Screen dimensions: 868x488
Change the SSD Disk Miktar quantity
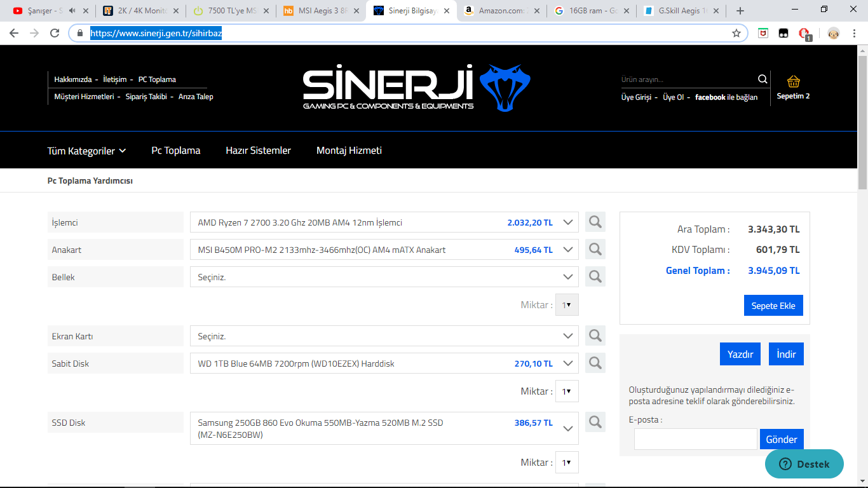coord(567,463)
